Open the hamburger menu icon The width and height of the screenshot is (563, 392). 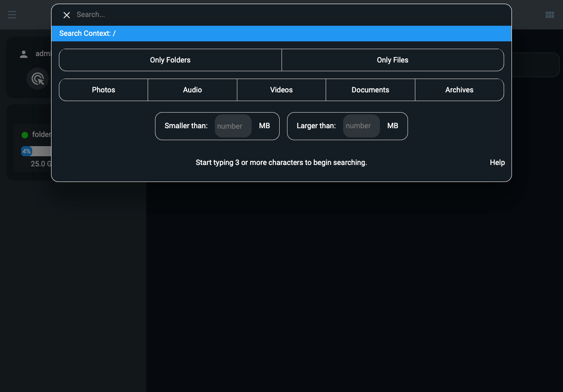pos(12,15)
